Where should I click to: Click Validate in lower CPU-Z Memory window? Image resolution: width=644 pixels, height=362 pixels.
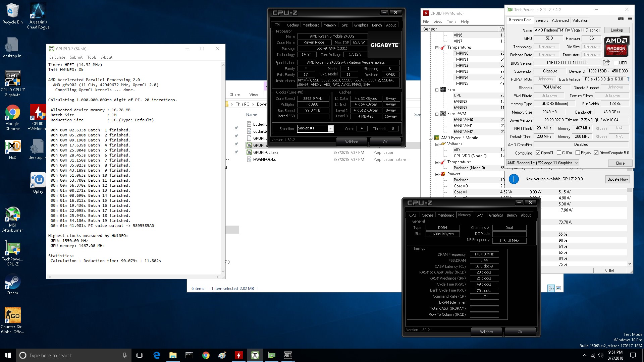pos(486,332)
